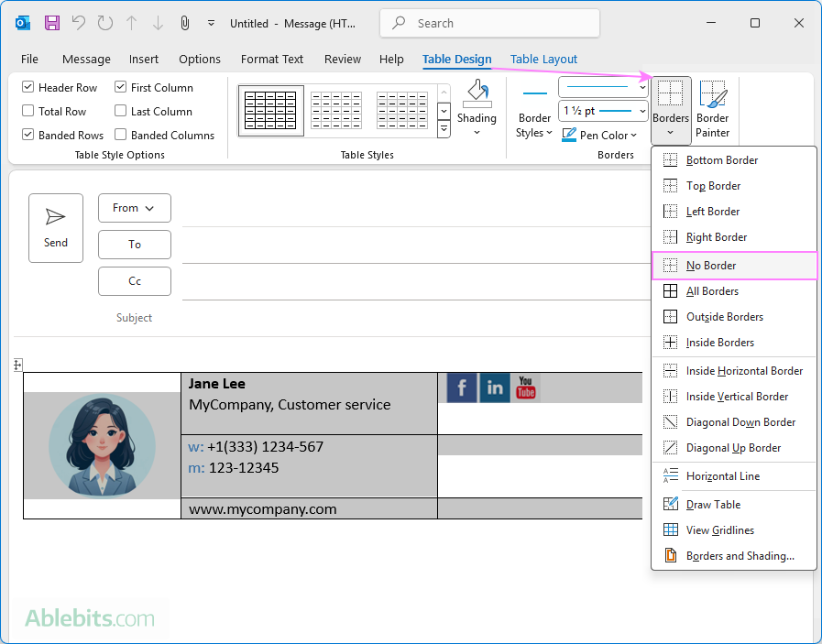This screenshot has height=644, width=822.
Task: Enable the Banded Columns checkbox
Action: tap(121, 136)
